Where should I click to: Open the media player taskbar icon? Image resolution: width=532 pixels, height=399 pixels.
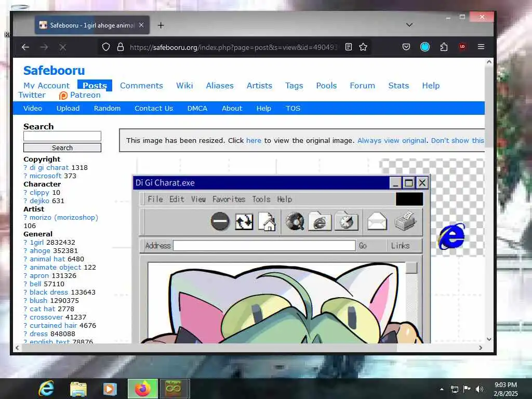click(x=110, y=389)
